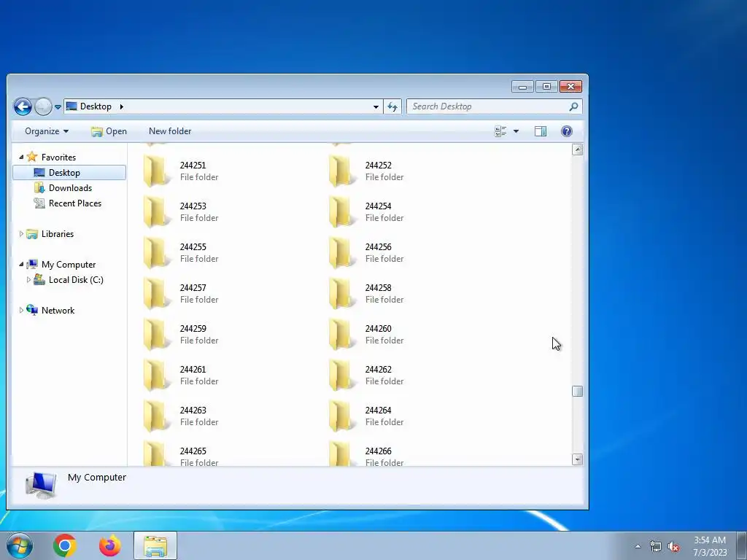Viewport: 747px width, 560px height.
Task: Select the folder icon for 244252
Action: [342, 171]
